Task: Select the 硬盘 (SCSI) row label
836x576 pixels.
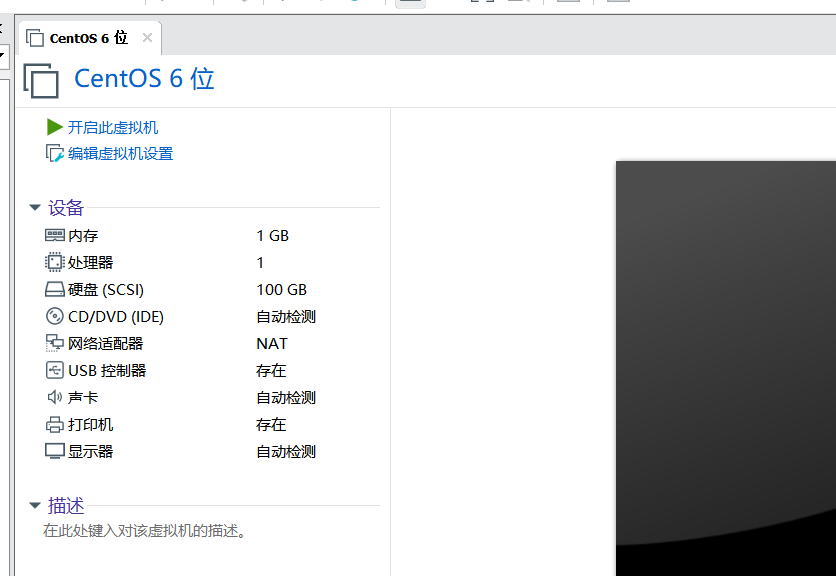Action: point(106,290)
